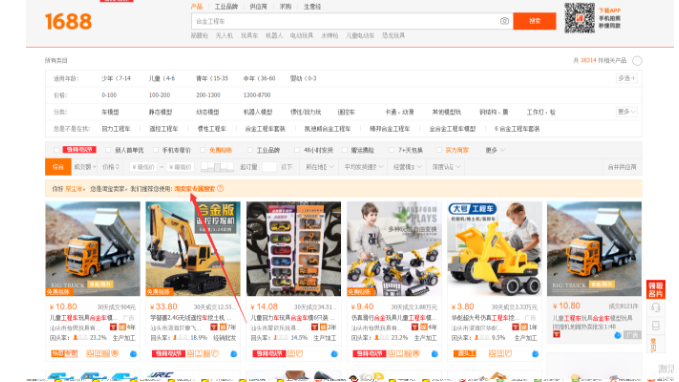This screenshot has width=679, height=382.
Task: Click the sidebar icon below the headset
Action: pos(656,326)
